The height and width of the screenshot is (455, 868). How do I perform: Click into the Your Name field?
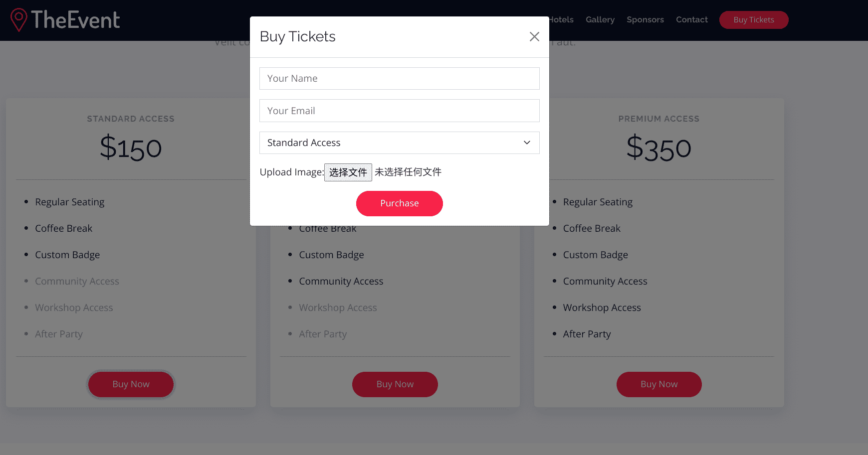point(399,78)
